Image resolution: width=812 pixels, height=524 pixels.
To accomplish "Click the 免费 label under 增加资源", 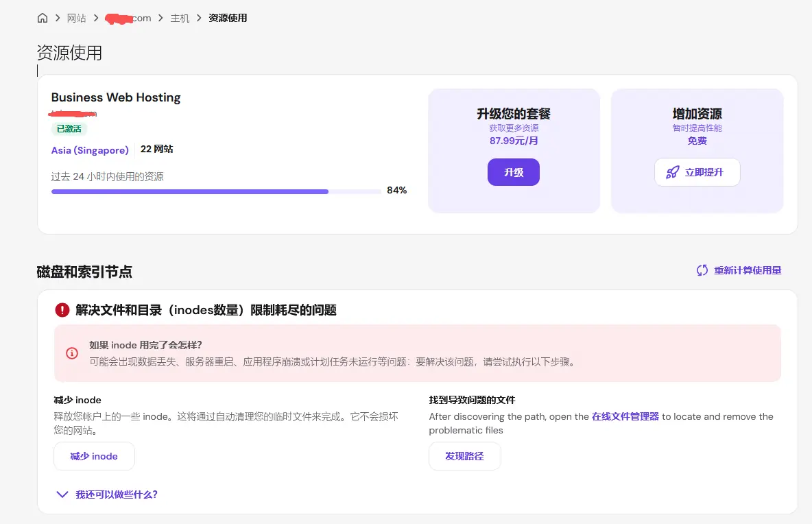I will pos(697,141).
